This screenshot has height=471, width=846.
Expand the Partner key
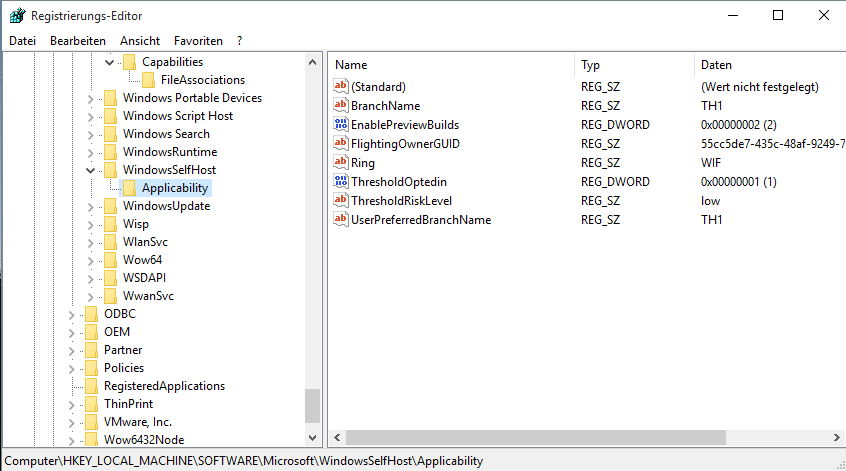[x=72, y=351]
